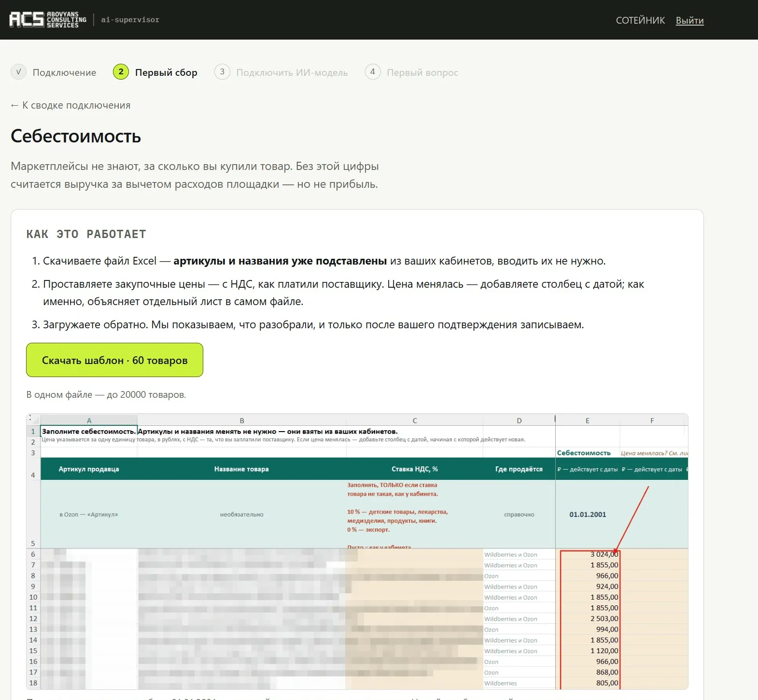758x700 pixels.
Task: Click the "Себестоимость" page heading
Action: (76, 136)
